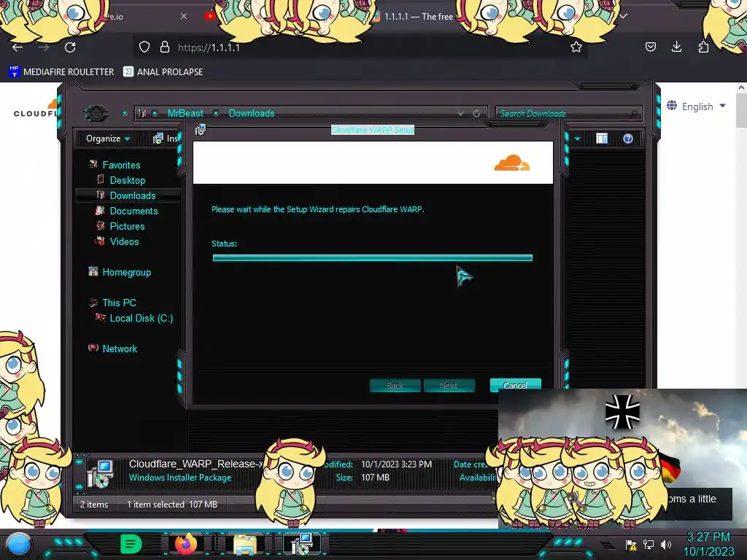Open Homegroup in navigation pane
Image resolution: width=747 pixels, height=560 pixels.
tap(126, 272)
